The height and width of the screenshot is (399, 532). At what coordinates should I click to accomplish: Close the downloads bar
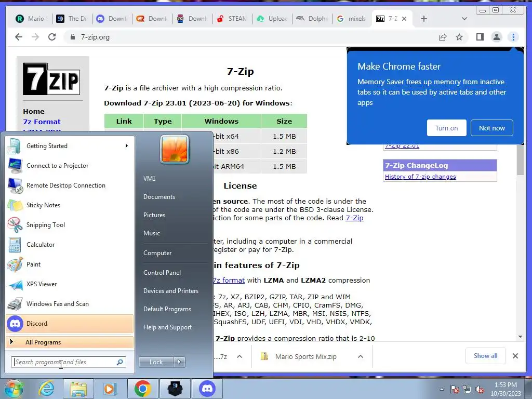[515, 356]
